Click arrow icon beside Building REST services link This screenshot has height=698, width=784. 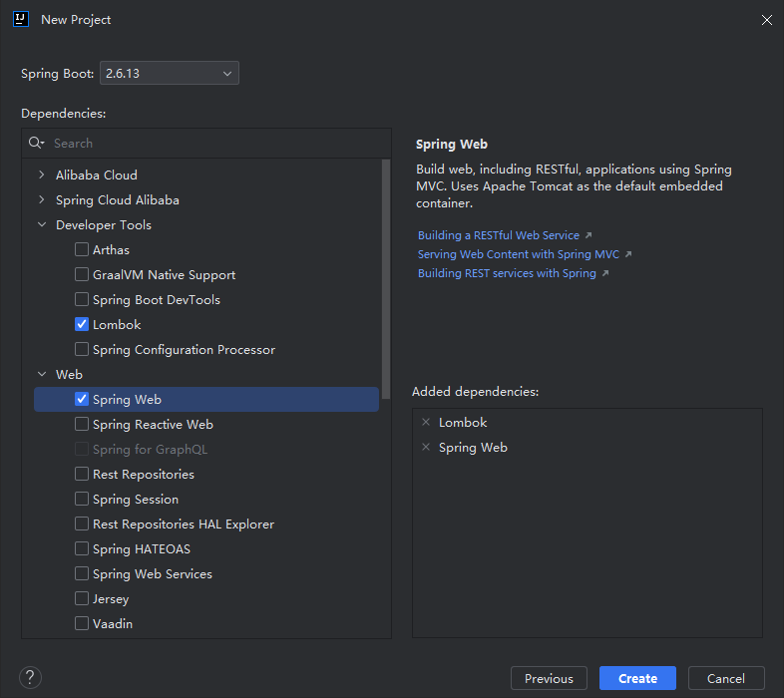(x=605, y=273)
